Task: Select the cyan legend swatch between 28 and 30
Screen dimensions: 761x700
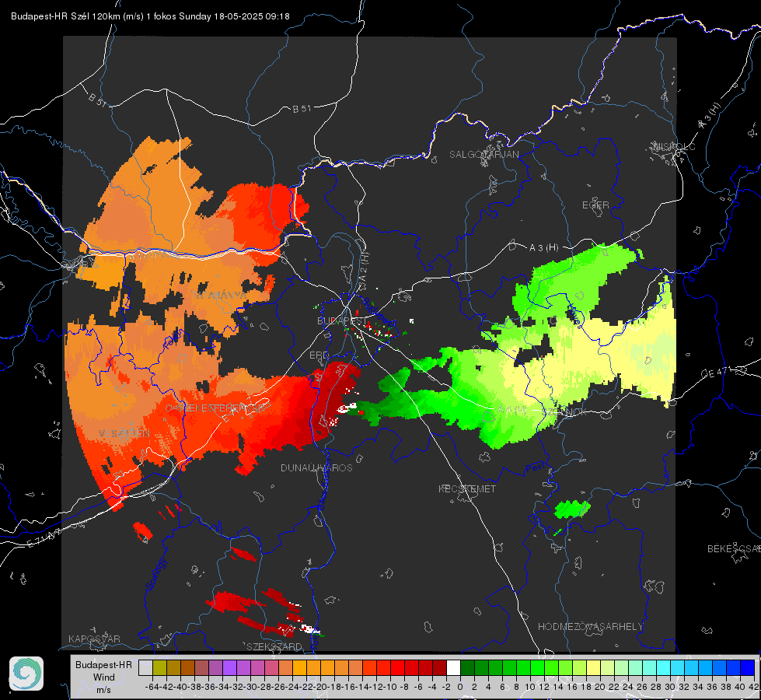Action: coord(664,667)
